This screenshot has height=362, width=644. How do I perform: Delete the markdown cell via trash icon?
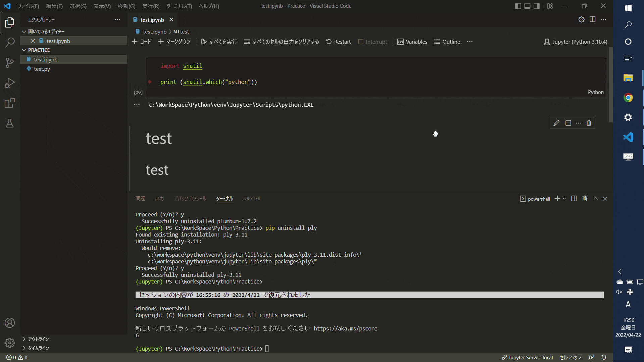589,123
